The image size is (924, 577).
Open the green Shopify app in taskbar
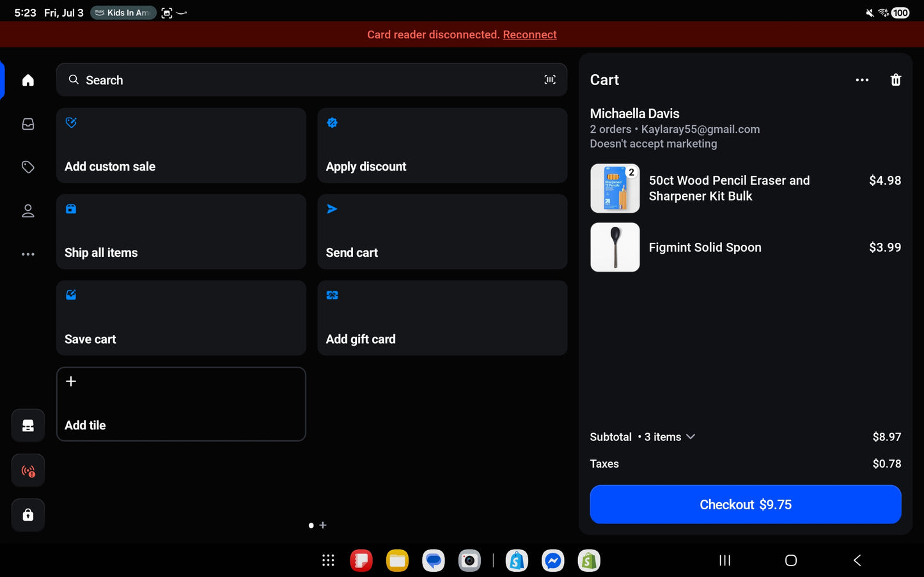[589, 560]
